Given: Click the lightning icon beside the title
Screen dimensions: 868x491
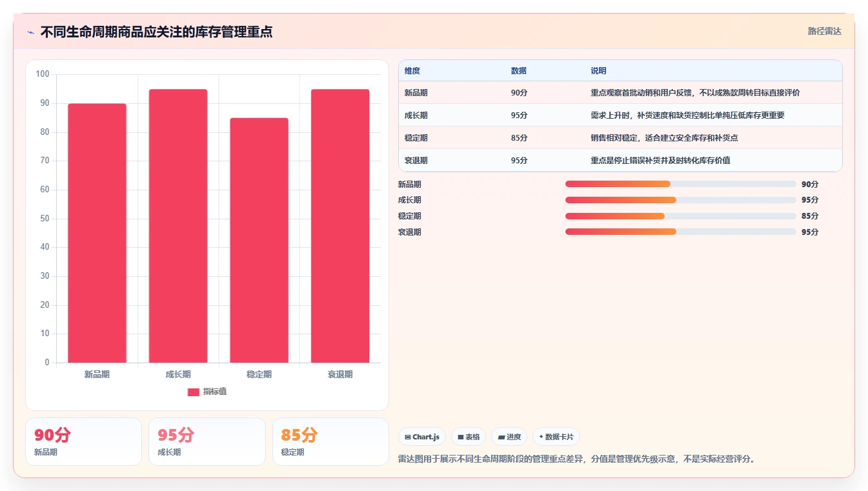Looking at the screenshot, I should (31, 32).
